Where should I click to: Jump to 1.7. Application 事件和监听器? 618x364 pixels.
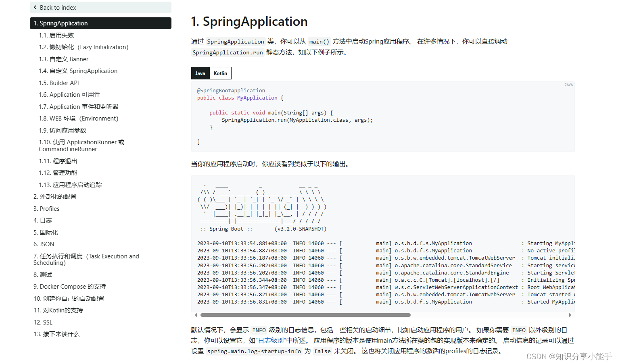[79, 107]
